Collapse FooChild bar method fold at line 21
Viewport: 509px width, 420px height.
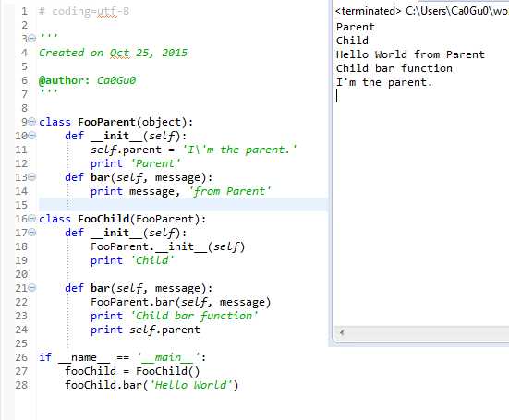click(31, 288)
